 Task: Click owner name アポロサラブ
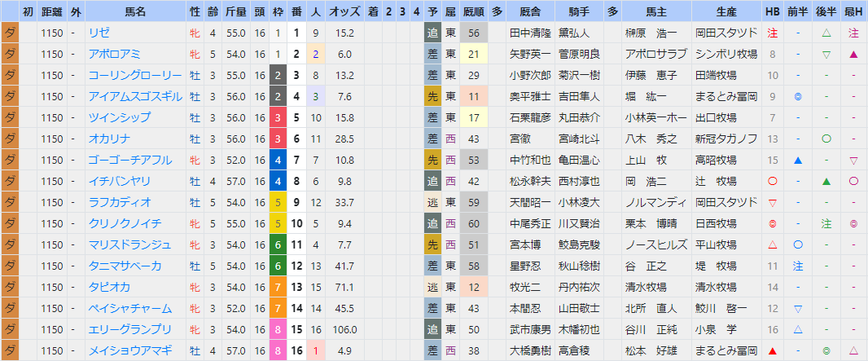point(656,55)
